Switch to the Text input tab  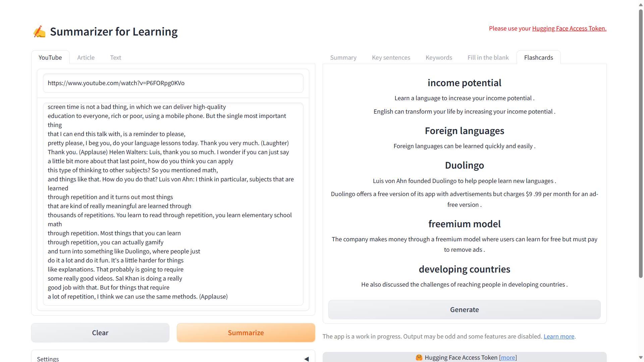pyautogui.click(x=115, y=57)
